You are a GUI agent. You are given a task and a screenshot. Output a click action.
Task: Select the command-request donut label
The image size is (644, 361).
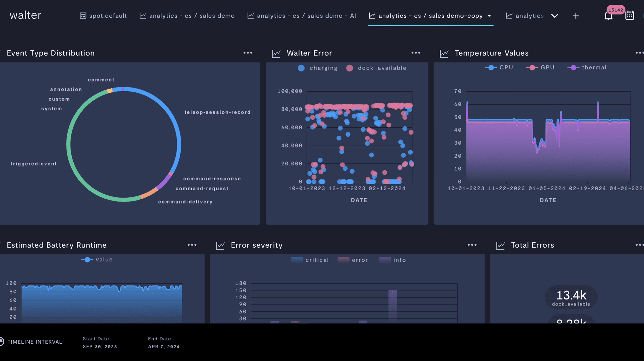202,189
